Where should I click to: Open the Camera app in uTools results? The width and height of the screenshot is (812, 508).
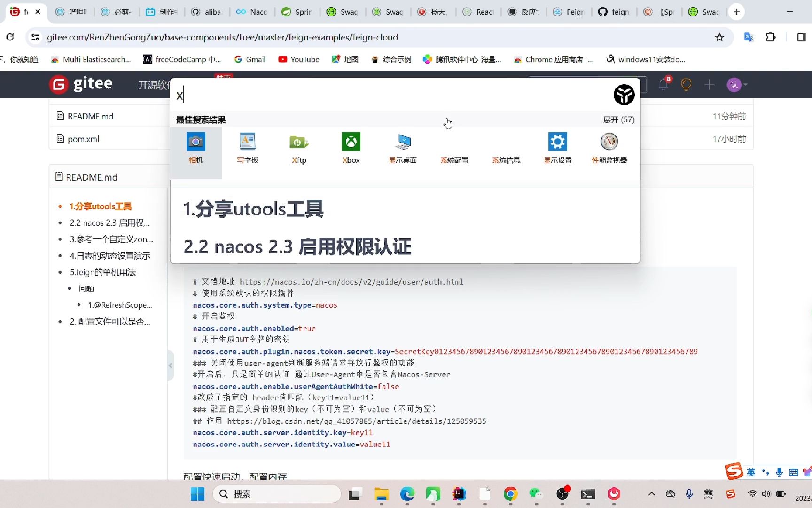point(195,148)
